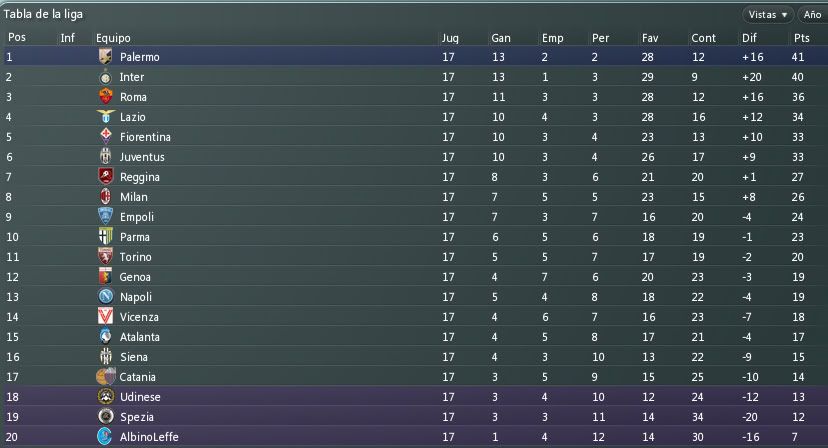The height and width of the screenshot is (448, 828).
Task: Click the AlbinoLeffe team badge
Action: click(106, 437)
